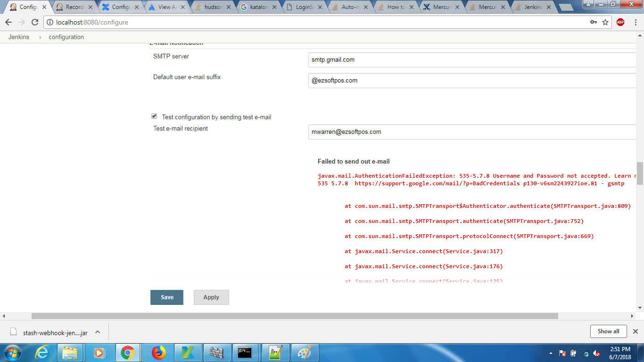Click the horizontal scrollbar thumb
The width and height of the screenshot is (644, 362).
295,316
